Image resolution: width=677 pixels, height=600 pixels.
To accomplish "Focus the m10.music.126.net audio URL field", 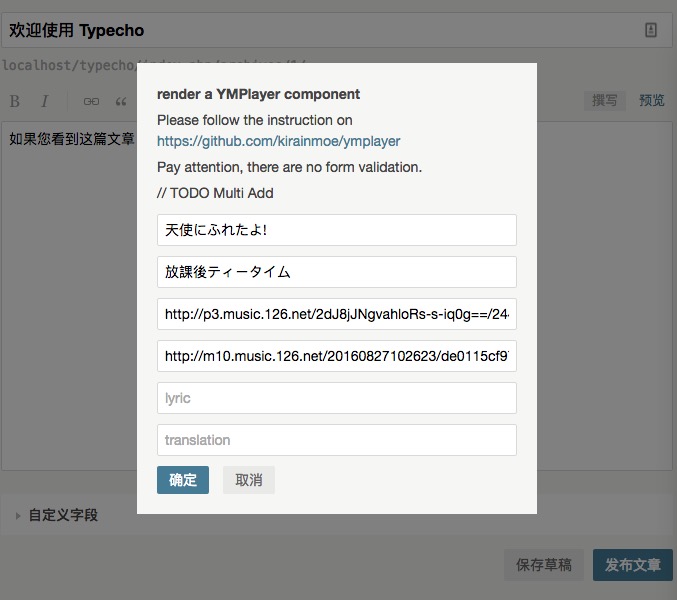I will [337, 356].
